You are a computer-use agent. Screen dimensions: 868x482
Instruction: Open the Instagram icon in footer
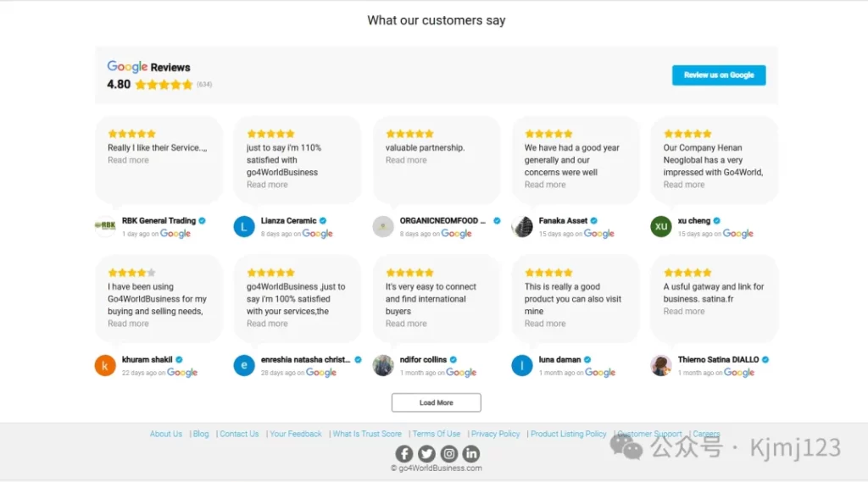[x=449, y=454]
